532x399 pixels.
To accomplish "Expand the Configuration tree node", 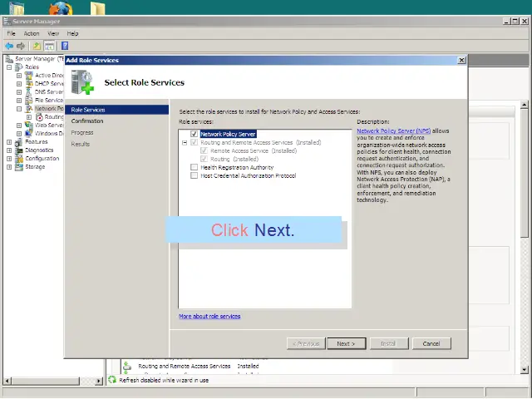I will (x=9, y=159).
